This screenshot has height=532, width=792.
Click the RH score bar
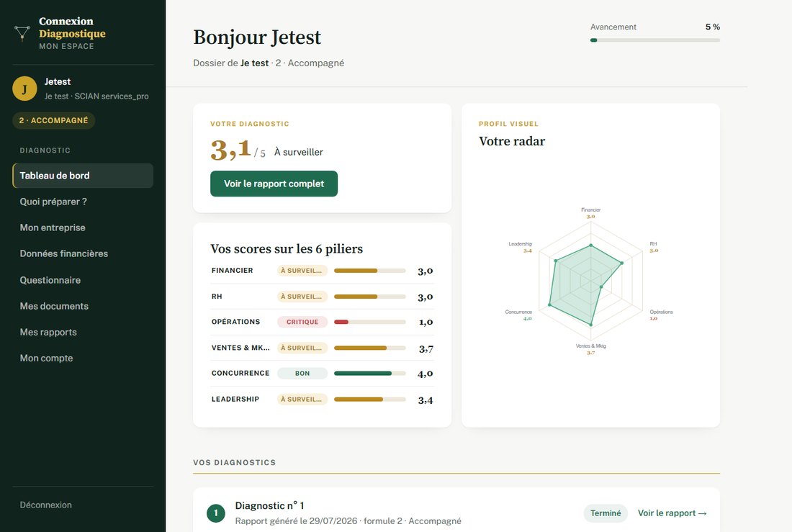tap(370, 297)
